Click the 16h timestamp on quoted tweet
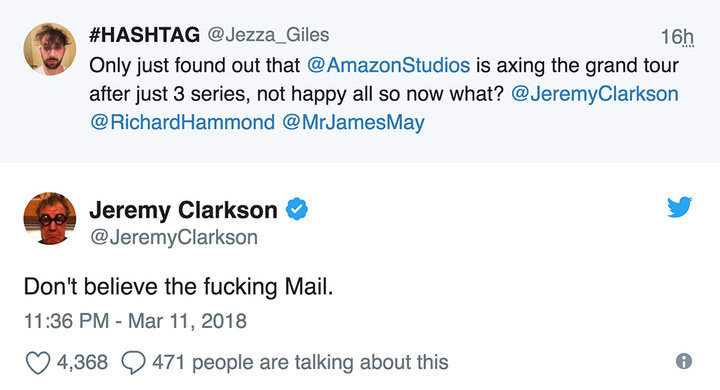 [x=677, y=37]
